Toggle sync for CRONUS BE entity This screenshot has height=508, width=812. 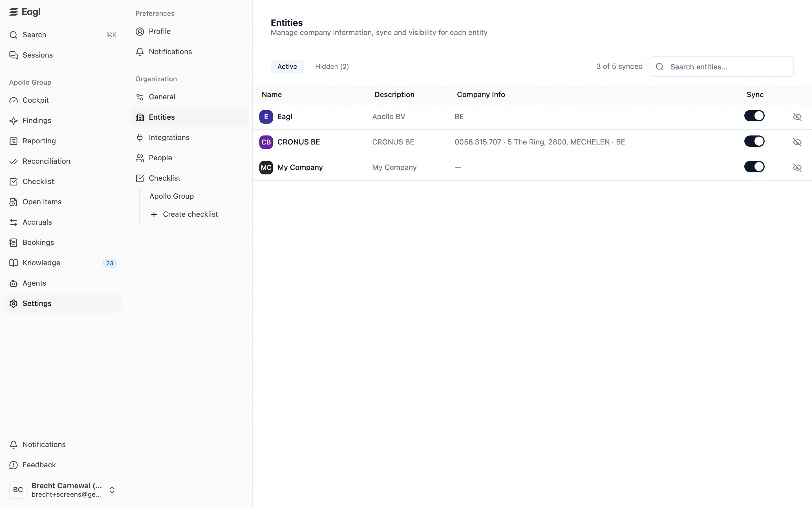[754, 141]
